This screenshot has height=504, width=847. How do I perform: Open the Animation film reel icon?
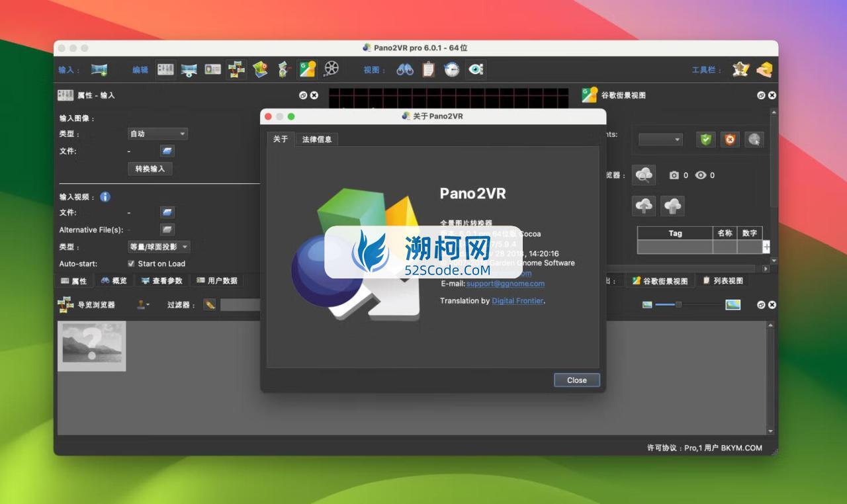pyautogui.click(x=332, y=69)
